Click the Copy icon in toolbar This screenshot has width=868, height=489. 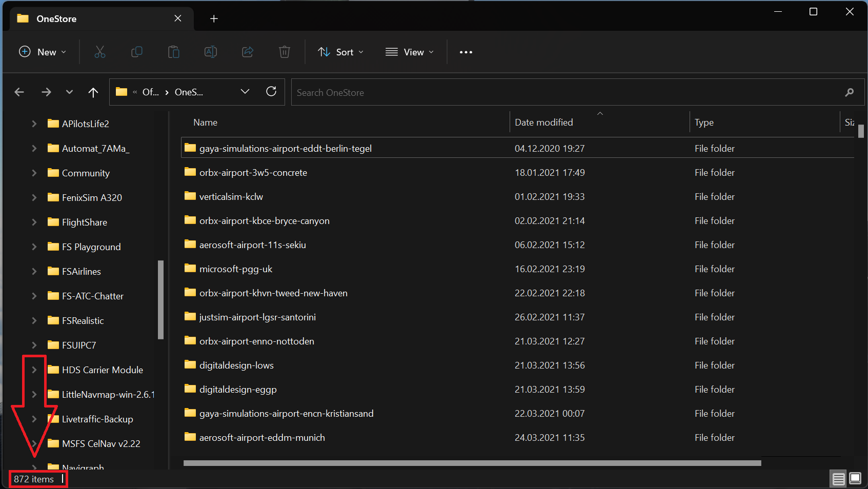137,52
